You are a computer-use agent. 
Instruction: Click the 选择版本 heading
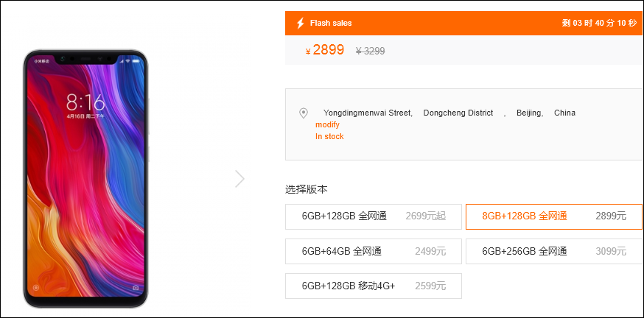point(307,189)
